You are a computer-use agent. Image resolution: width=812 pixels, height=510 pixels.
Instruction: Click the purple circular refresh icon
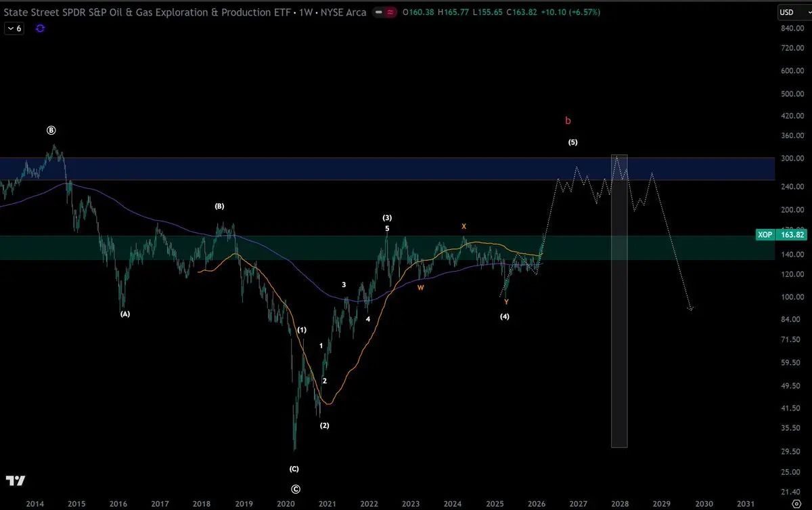click(x=40, y=28)
